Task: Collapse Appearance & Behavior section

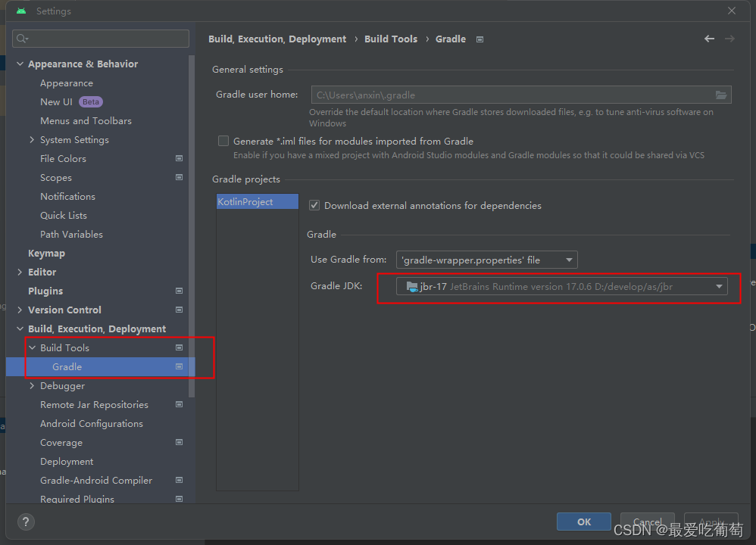Action: [x=20, y=64]
